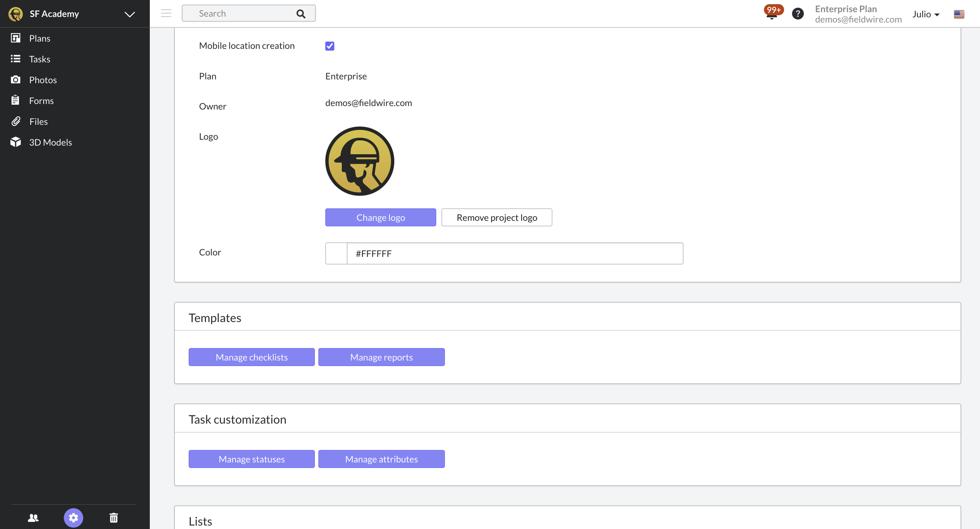Click the white color swatch

[x=336, y=253]
